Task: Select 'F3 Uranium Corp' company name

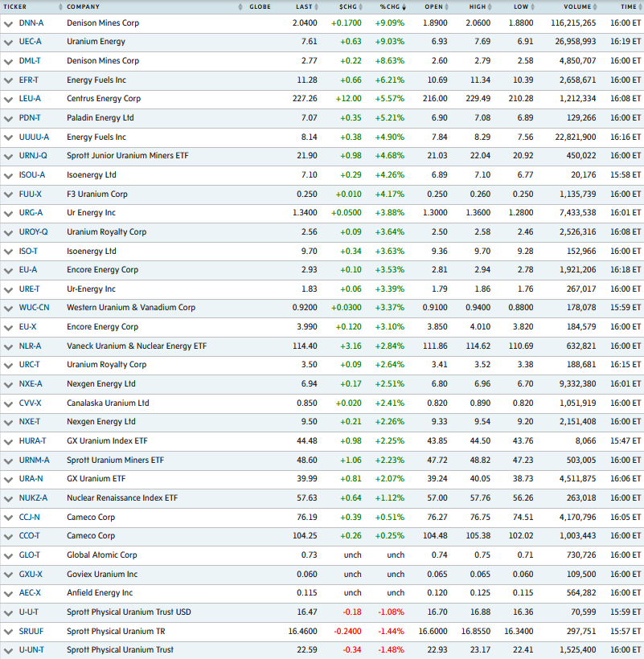Action: pyautogui.click(x=97, y=194)
